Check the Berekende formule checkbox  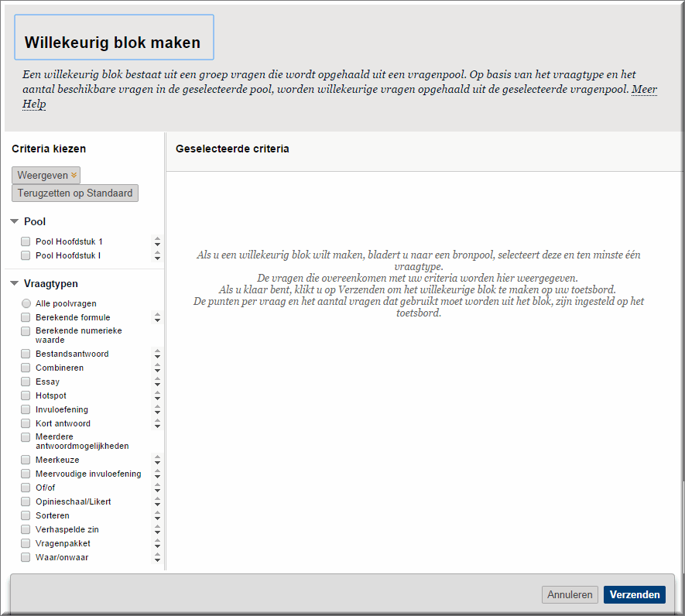coord(26,317)
